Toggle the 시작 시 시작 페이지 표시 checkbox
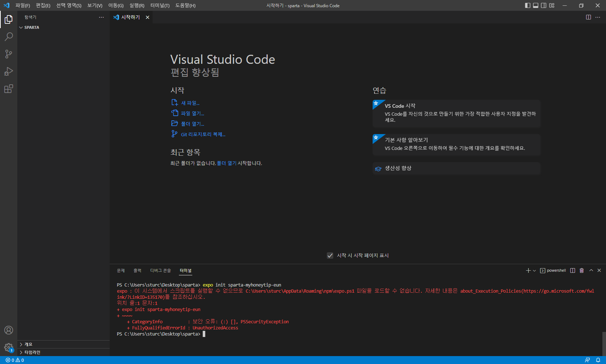 (330, 256)
